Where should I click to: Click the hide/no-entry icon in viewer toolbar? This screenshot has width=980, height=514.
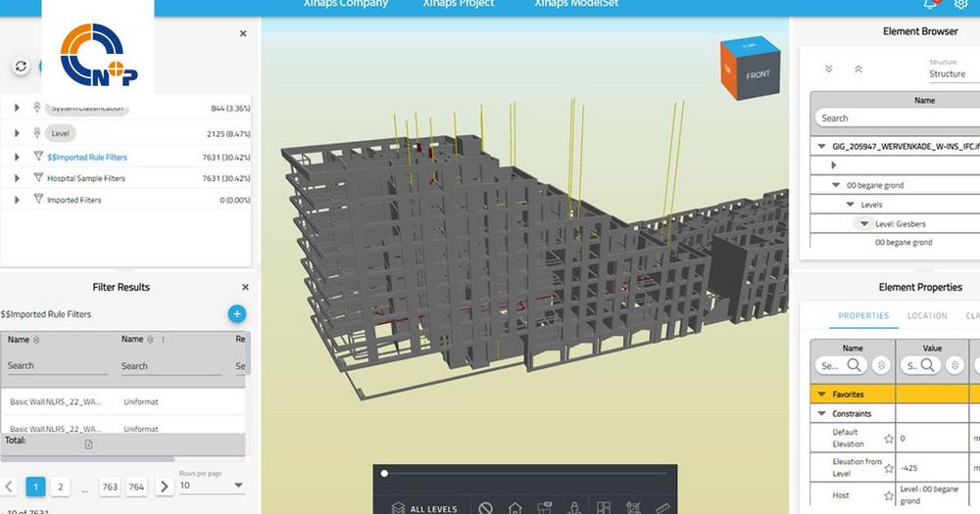pyautogui.click(x=486, y=508)
